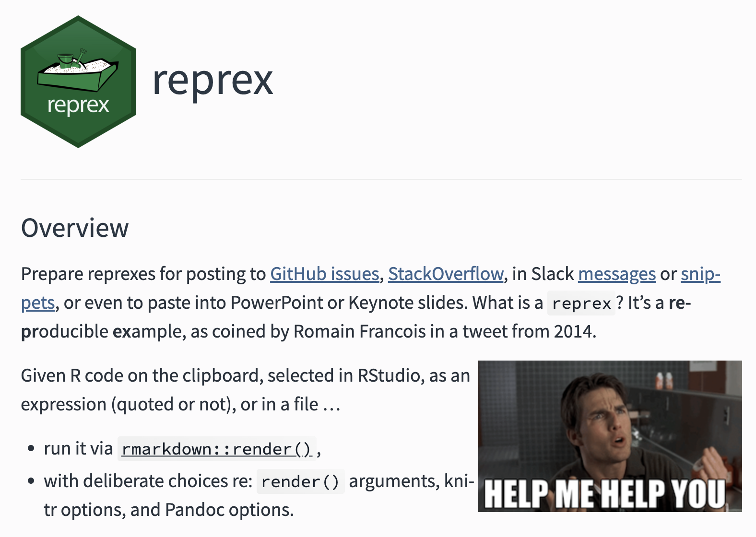Screen dimensions: 756x537
Task: Click the large reprex page title
Action: coord(213,80)
